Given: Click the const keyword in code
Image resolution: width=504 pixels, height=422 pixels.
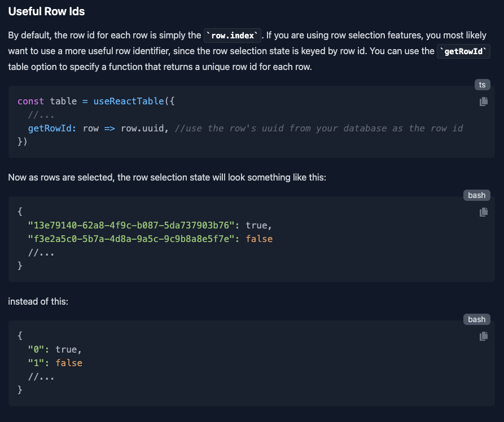Looking at the screenshot, I should (x=30, y=101).
